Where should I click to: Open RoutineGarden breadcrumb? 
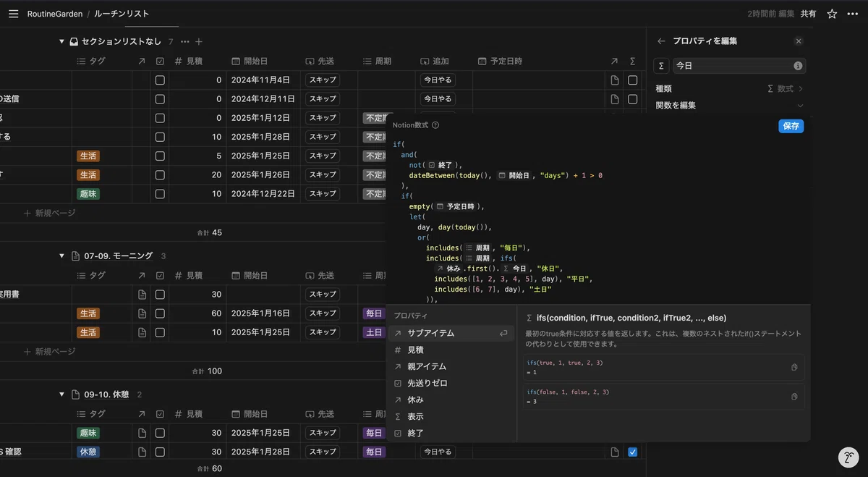coord(55,14)
